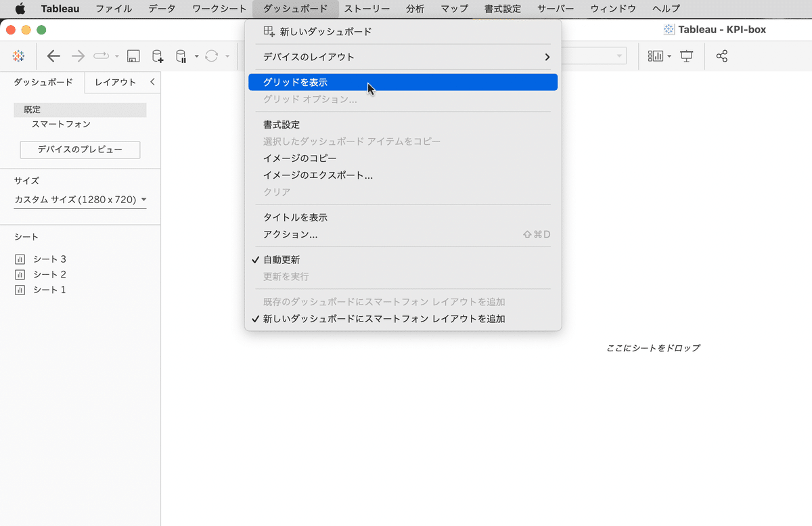Click the share workbook icon
Screen dimensions: 812x526
click(x=722, y=56)
